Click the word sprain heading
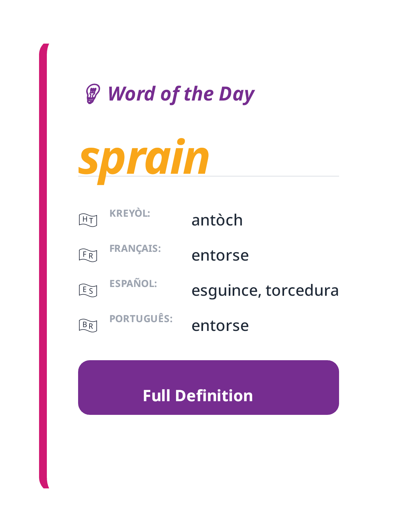This screenshot has height=532, width=410. click(144, 158)
